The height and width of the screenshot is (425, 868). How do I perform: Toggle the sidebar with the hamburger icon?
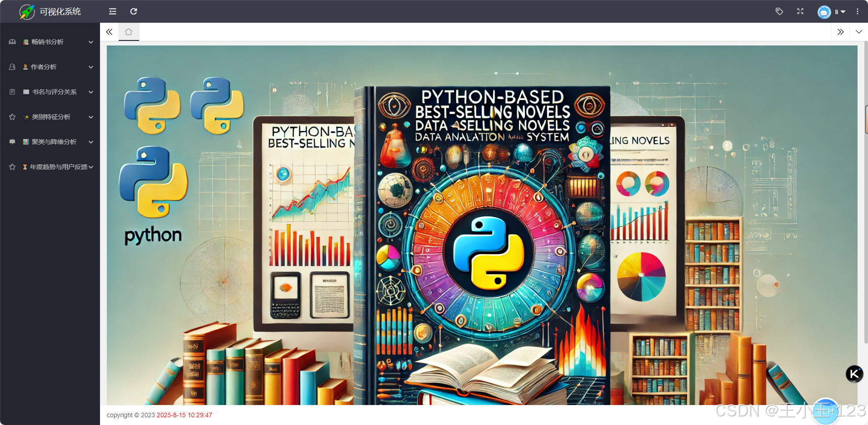(x=112, y=11)
